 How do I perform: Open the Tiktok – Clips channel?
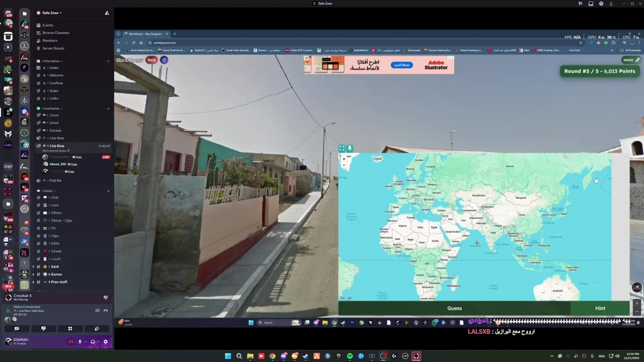pos(60,221)
